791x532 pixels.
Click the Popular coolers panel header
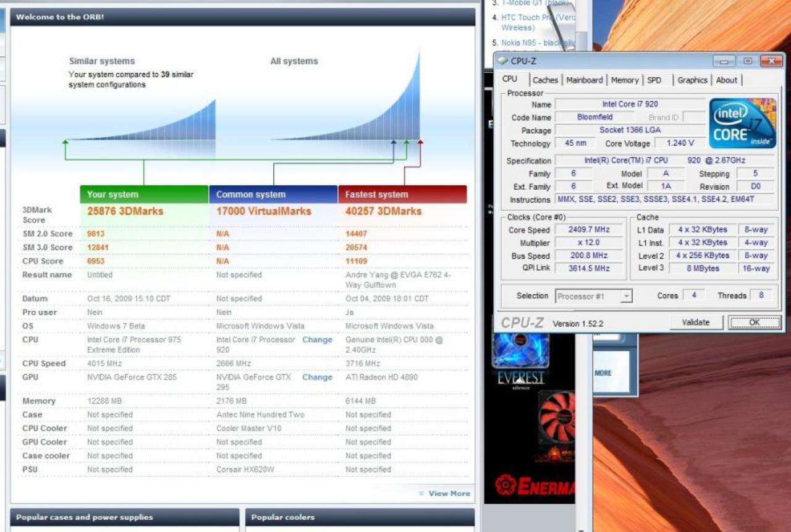pyautogui.click(x=360, y=517)
